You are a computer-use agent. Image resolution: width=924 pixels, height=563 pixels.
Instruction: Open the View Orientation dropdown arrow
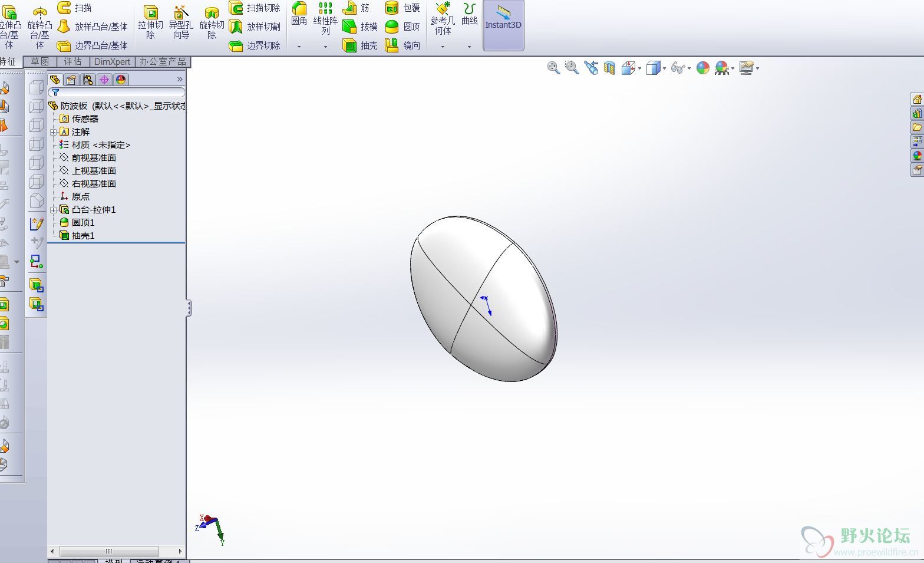coord(639,68)
